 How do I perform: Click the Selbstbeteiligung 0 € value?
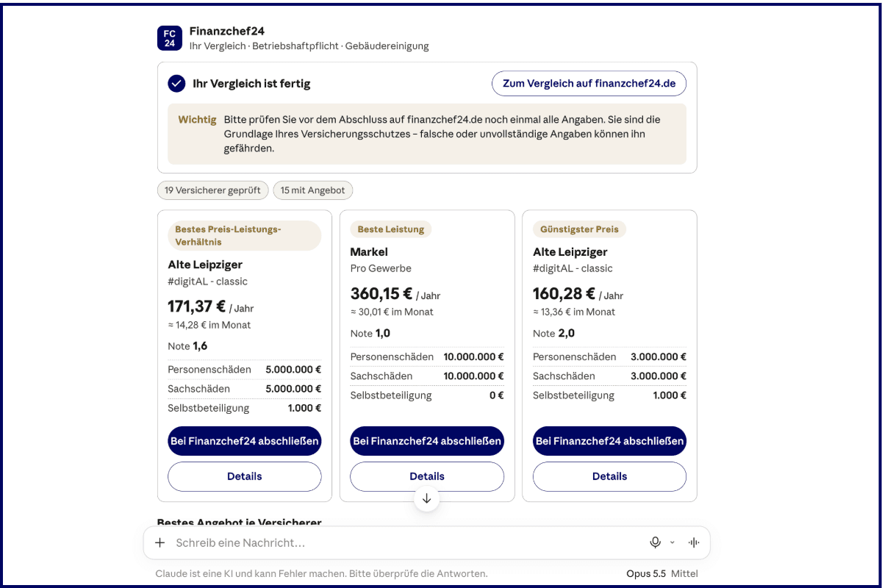pos(497,395)
